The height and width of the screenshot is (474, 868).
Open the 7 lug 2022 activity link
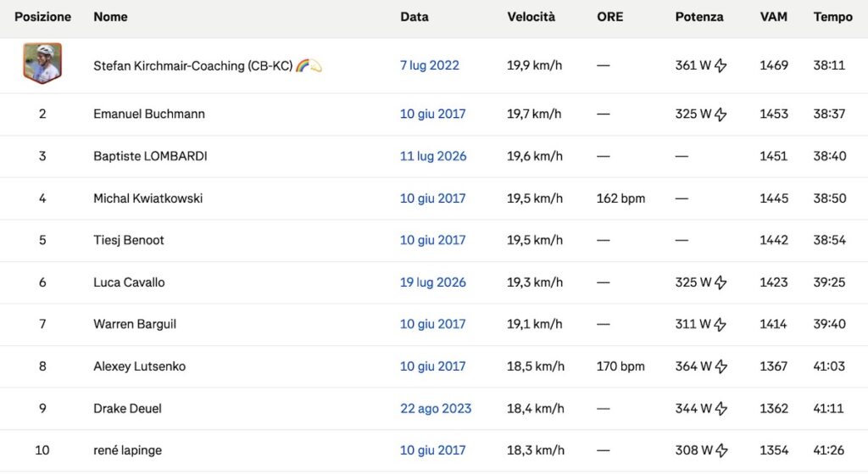click(430, 65)
